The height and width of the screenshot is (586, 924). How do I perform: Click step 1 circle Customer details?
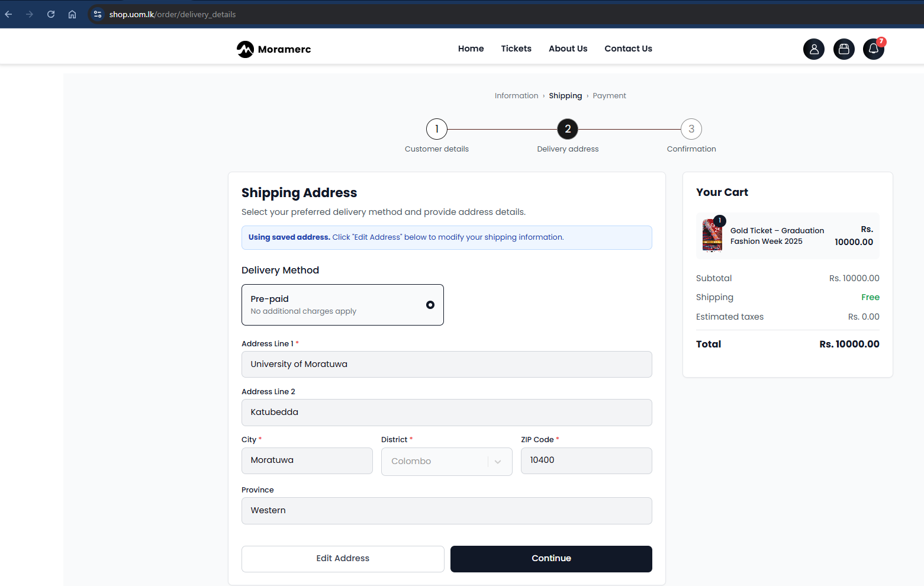[x=437, y=129]
